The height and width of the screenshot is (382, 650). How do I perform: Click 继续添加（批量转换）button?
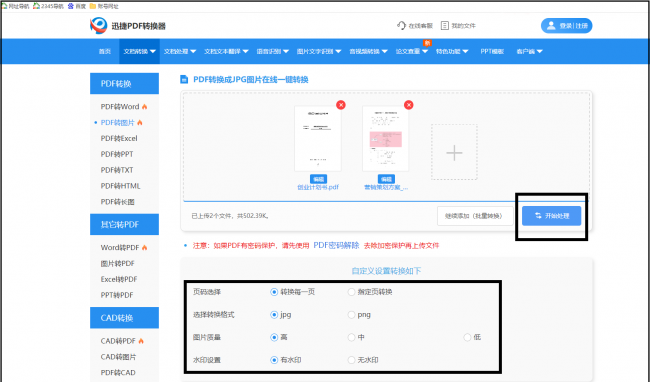coord(475,216)
